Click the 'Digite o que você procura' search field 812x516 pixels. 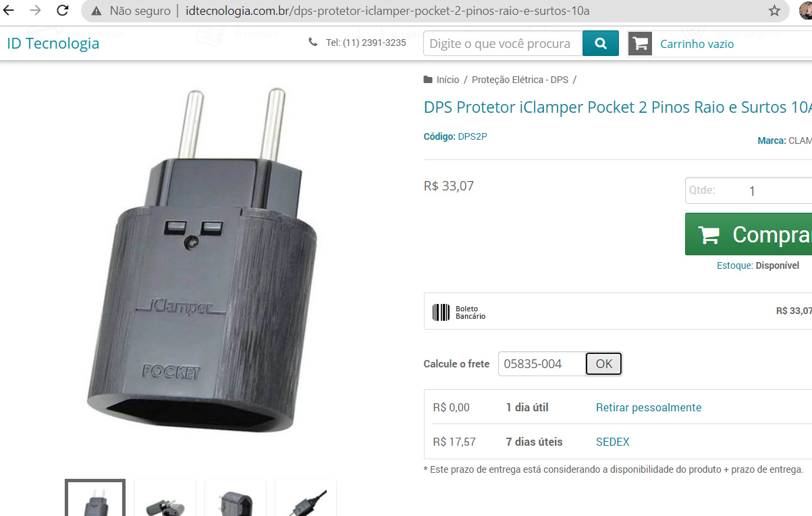coord(503,44)
